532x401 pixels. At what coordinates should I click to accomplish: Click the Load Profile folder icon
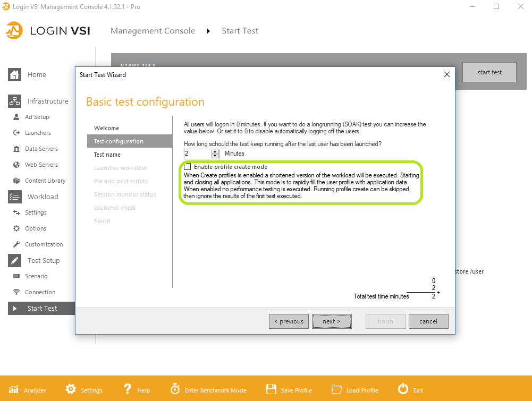point(336,389)
